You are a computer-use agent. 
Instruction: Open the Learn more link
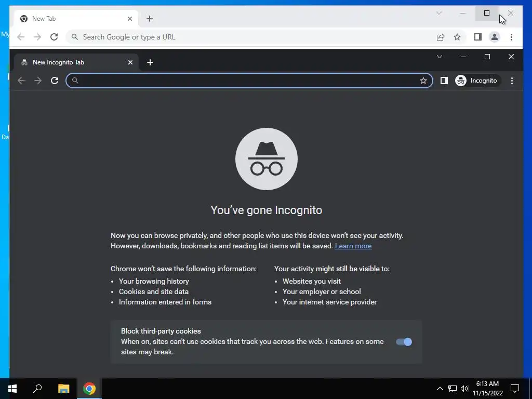tap(353, 246)
